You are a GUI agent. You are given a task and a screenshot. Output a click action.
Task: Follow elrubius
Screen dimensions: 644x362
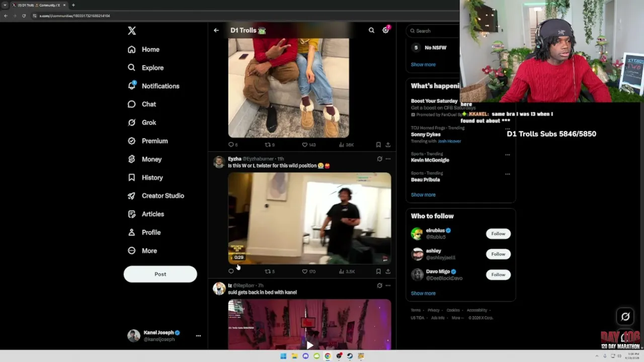point(498,234)
